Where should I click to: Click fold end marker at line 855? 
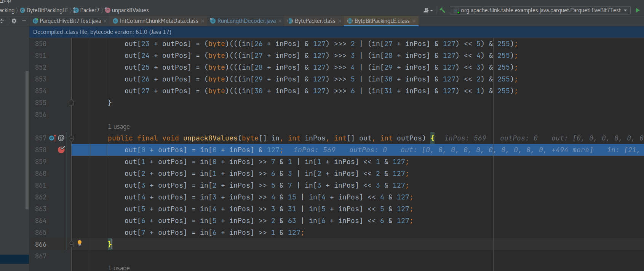click(71, 103)
